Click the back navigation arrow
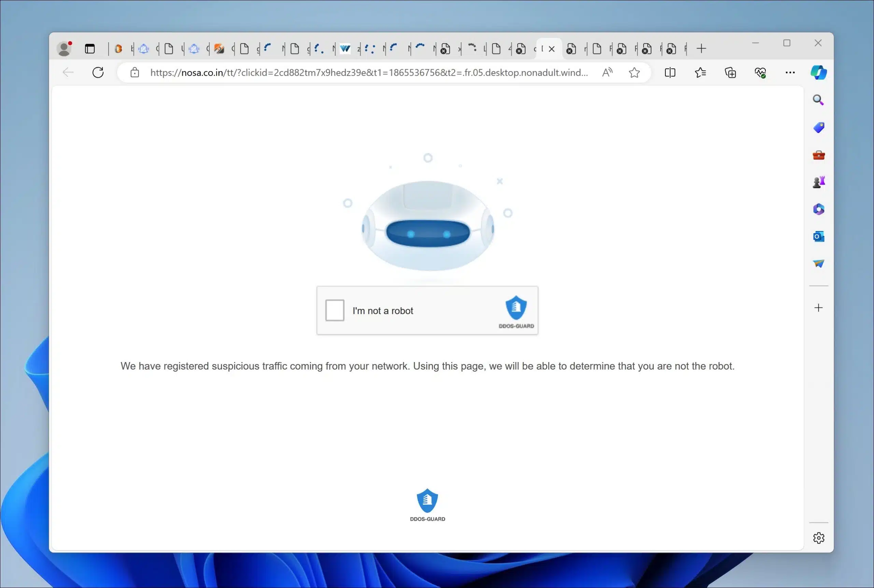 [68, 72]
